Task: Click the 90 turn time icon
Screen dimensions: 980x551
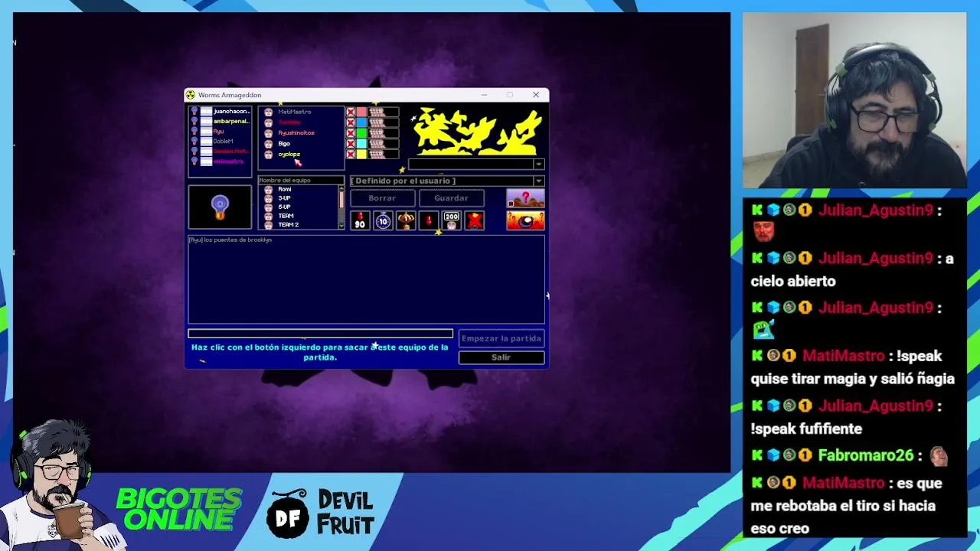Action: click(x=360, y=221)
